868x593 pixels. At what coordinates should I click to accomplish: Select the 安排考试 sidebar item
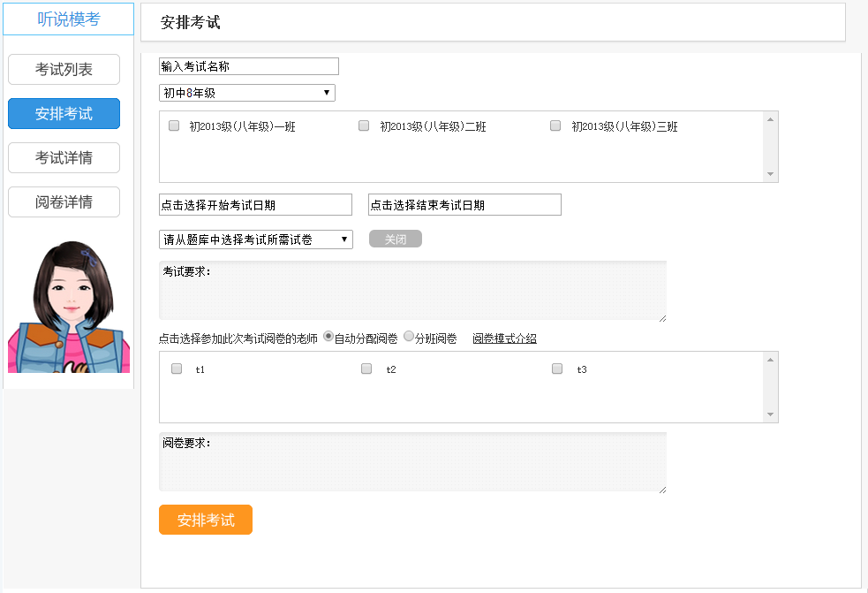(x=64, y=114)
